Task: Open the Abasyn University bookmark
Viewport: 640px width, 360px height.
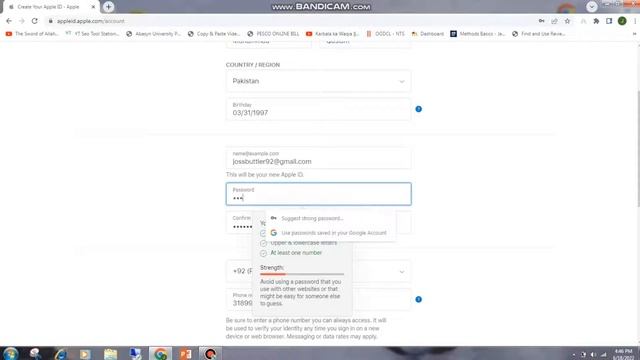Action: (x=153, y=34)
